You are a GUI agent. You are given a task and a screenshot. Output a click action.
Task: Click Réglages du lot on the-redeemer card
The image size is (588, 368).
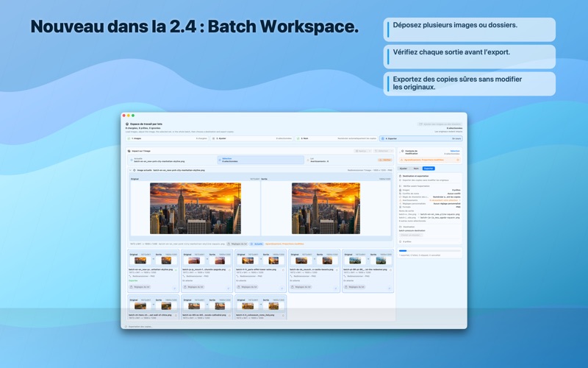(354, 287)
